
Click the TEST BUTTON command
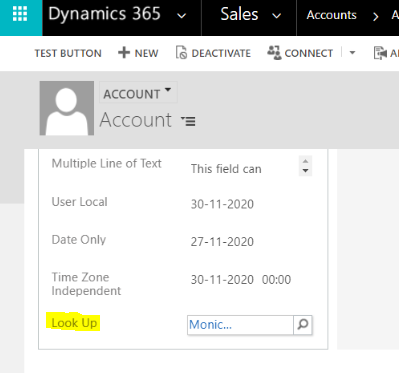(68, 53)
